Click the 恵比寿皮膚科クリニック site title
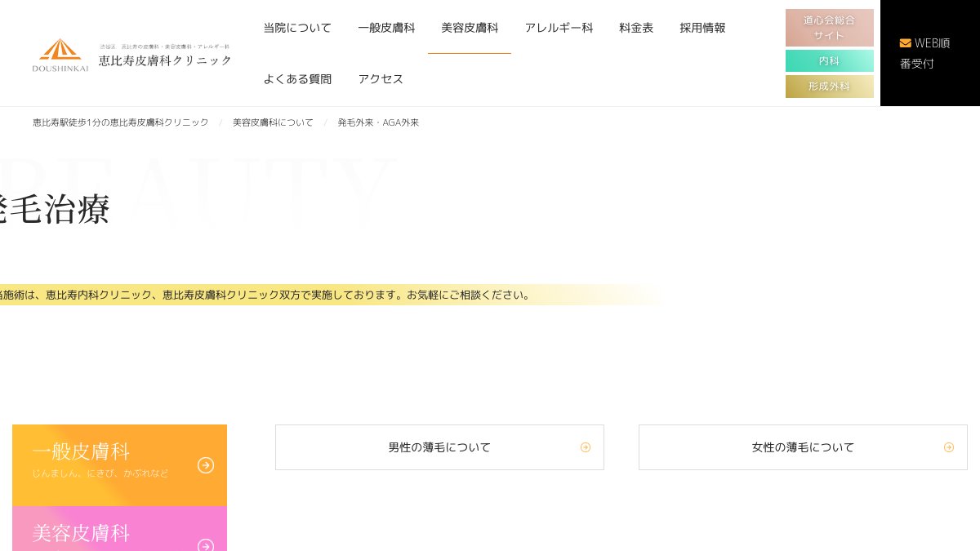This screenshot has width=980, height=551. coord(165,60)
